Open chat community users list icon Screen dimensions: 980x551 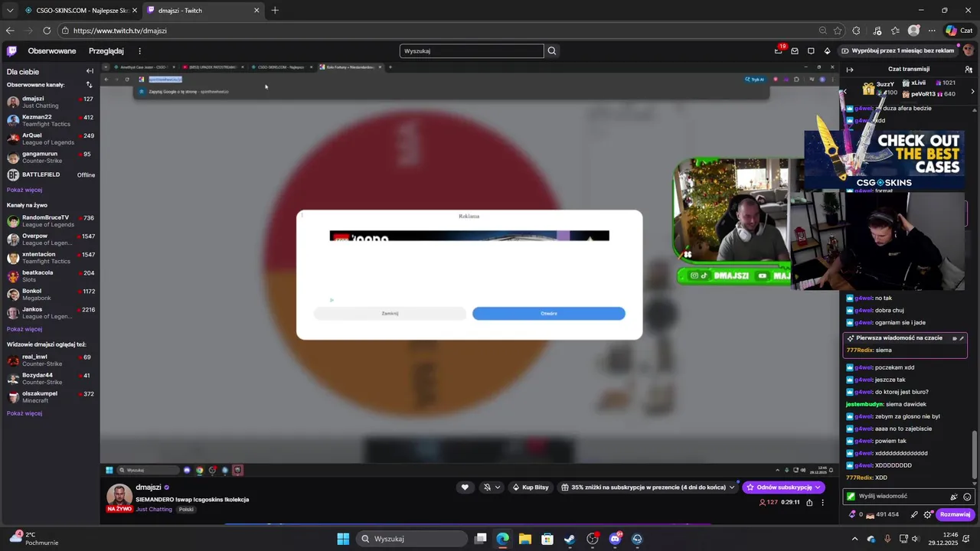click(969, 69)
